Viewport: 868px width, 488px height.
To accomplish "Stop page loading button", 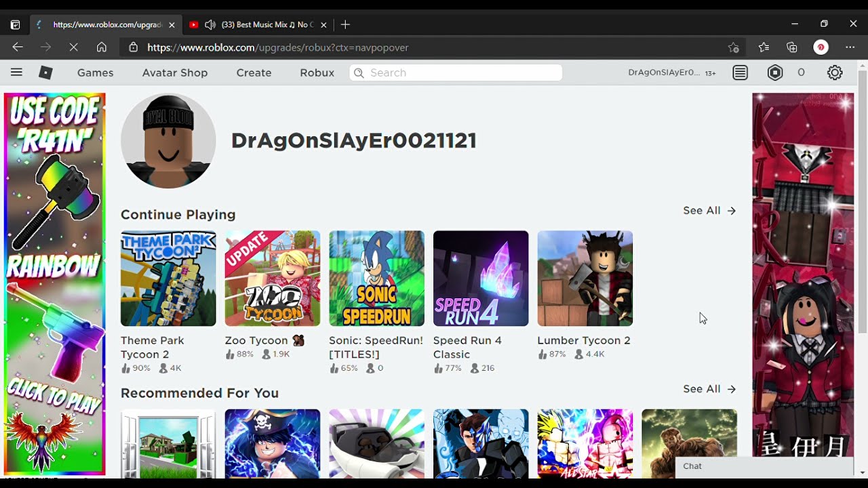I will tap(73, 47).
